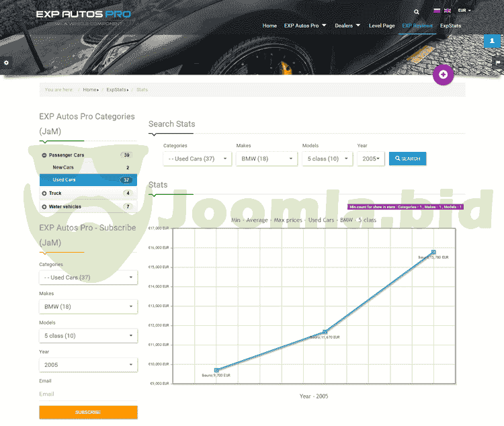Select Used Cars category
Viewport: 504px width, 426px height.
(x=89, y=180)
